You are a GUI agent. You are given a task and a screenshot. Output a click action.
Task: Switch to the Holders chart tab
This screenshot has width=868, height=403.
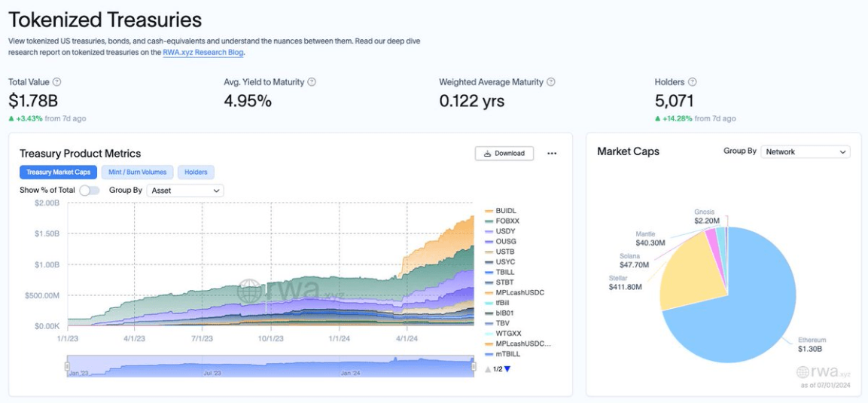196,172
